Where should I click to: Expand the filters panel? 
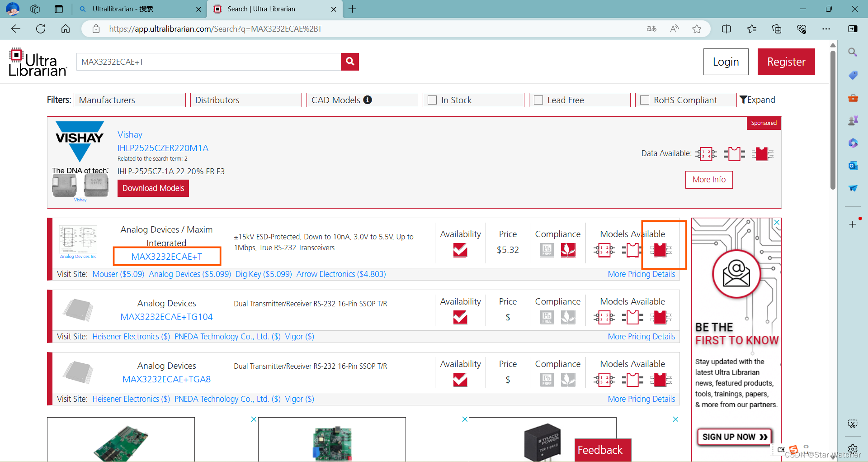(757, 100)
